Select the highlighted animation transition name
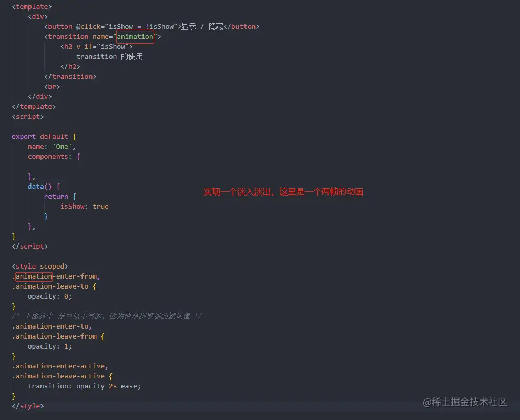This screenshot has height=420, width=520. pyautogui.click(x=135, y=36)
